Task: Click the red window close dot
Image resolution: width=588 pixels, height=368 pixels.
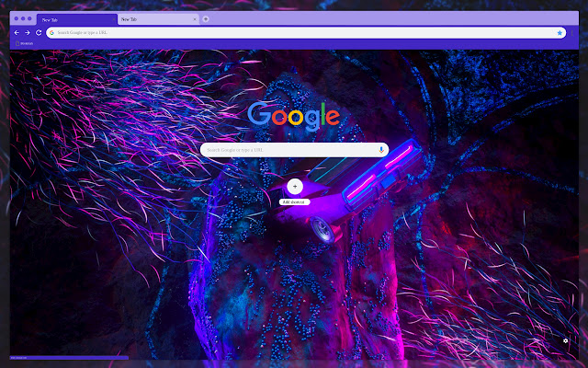Action: 17,18
